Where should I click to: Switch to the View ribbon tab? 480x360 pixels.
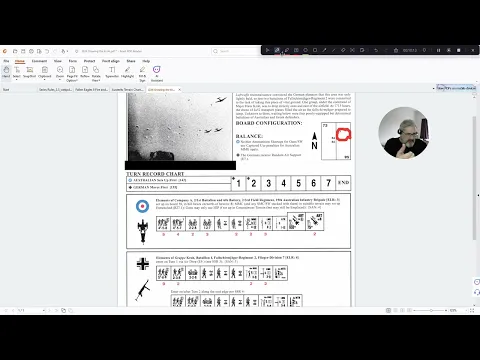point(58,61)
